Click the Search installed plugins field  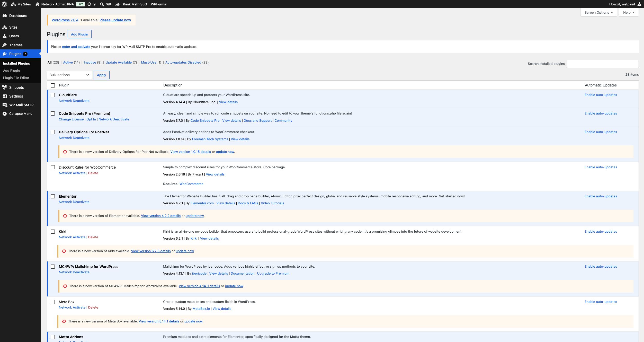pyautogui.click(x=603, y=64)
